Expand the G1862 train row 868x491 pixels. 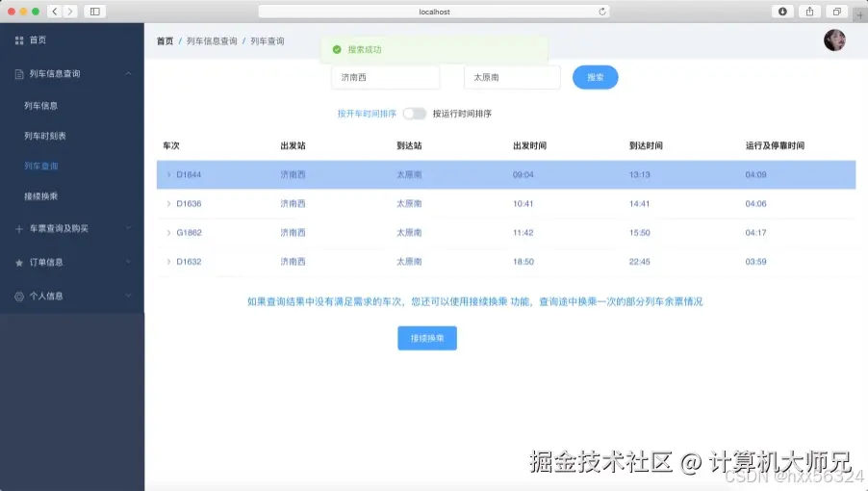pos(168,233)
